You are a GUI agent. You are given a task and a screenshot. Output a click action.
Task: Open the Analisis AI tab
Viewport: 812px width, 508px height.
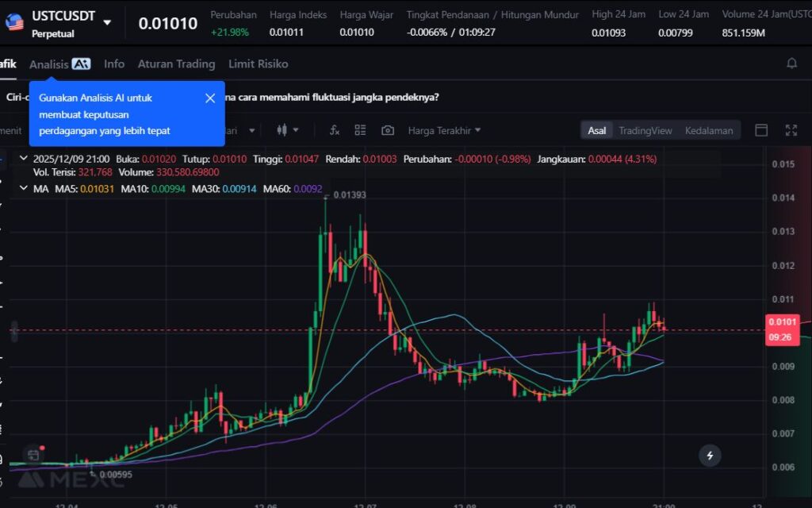click(59, 63)
